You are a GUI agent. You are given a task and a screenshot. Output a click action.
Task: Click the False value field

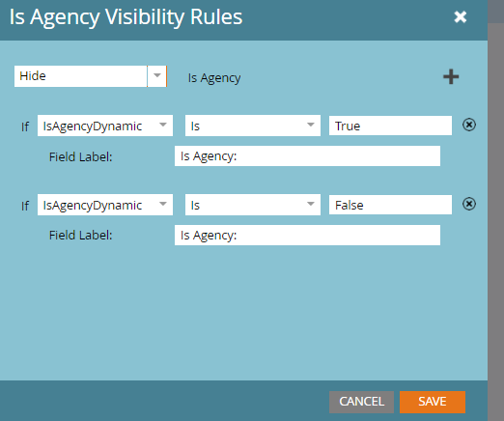[390, 205]
